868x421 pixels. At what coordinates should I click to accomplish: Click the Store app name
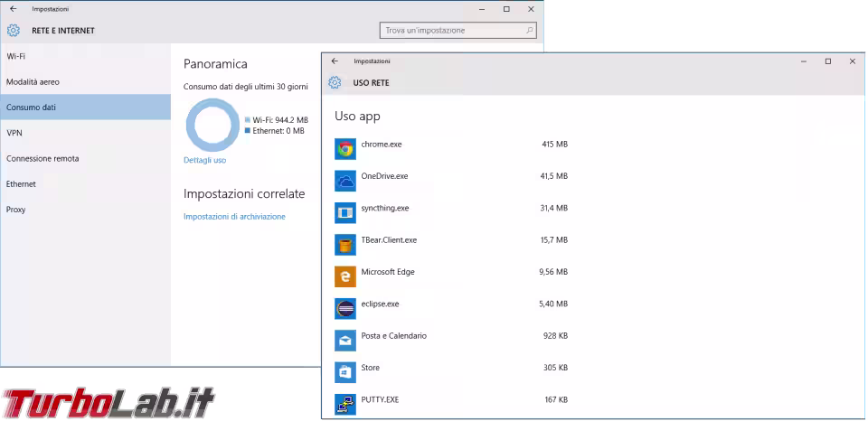coord(371,368)
